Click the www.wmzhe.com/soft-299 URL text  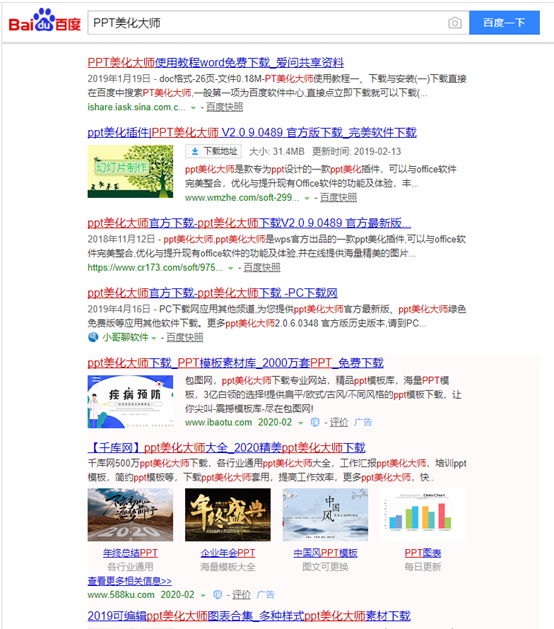242,198
